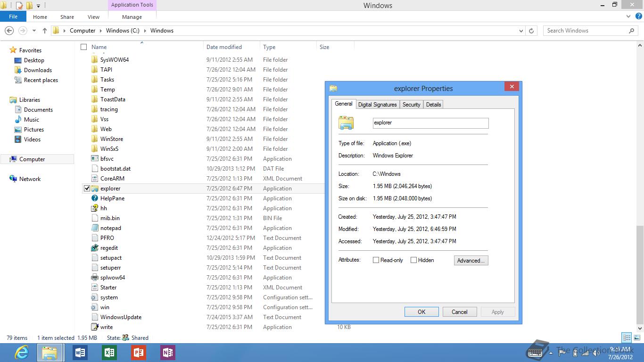The height and width of the screenshot is (362, 644).
Task: Open Customize Quick Access Toolbar dropdown
Action: tap(39, 6)
